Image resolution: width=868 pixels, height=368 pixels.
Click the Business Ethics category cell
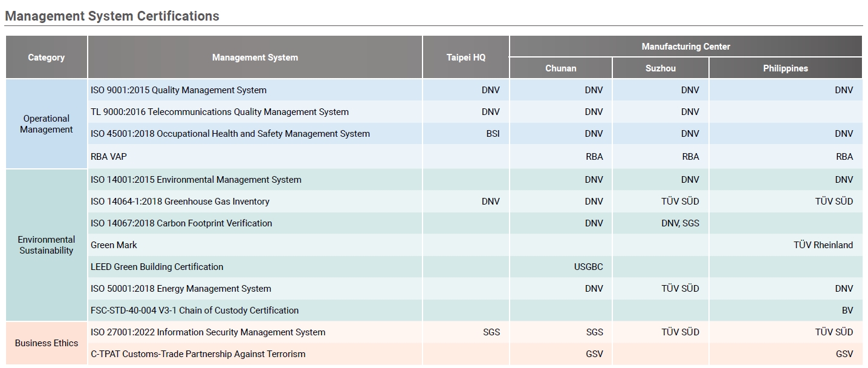coord(46,343)
